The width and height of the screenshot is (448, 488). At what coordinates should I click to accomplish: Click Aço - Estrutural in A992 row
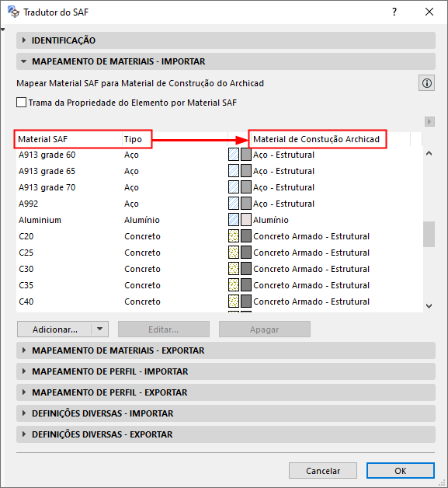click(284, 204)
